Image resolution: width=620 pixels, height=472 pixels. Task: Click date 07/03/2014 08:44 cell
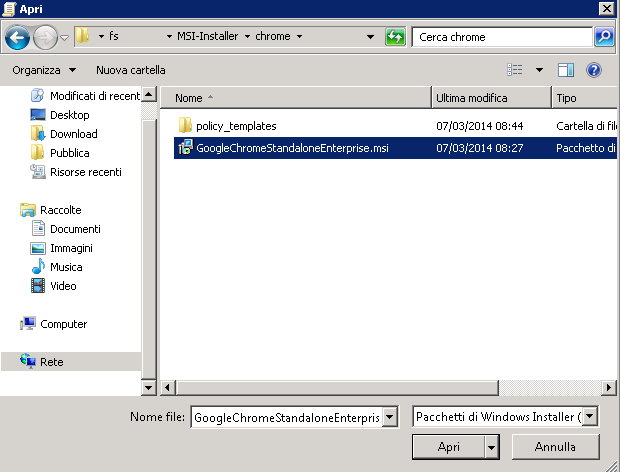coord(480,126)
